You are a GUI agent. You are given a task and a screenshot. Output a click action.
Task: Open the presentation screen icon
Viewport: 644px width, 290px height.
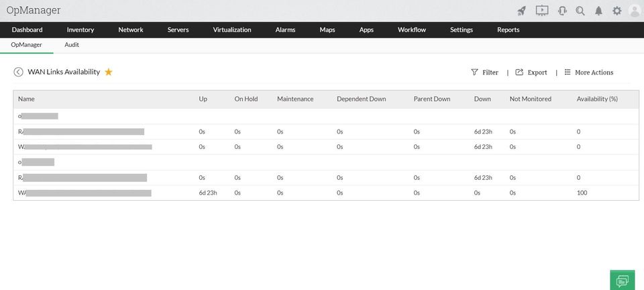(542, 10)
